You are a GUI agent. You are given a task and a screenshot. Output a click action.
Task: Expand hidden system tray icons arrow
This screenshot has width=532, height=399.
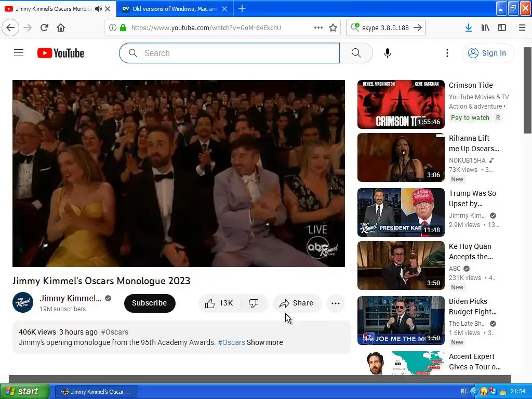[x=474, y=392]
